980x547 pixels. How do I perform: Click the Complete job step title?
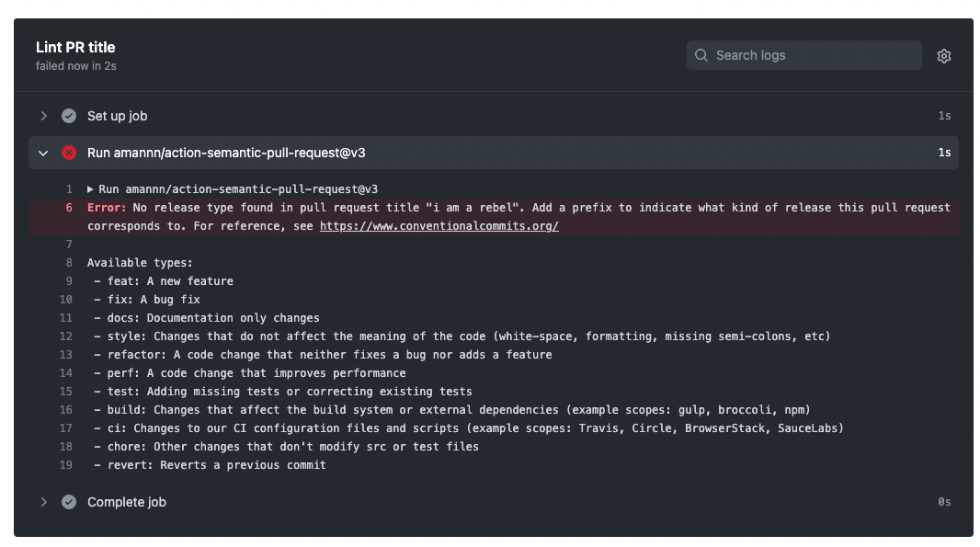click(127, 502)
